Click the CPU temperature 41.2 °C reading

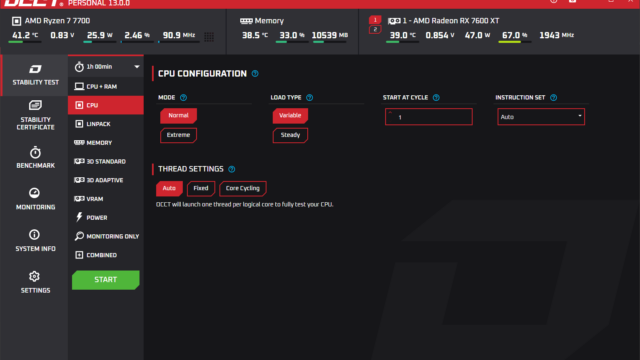(x=25, y=36)
